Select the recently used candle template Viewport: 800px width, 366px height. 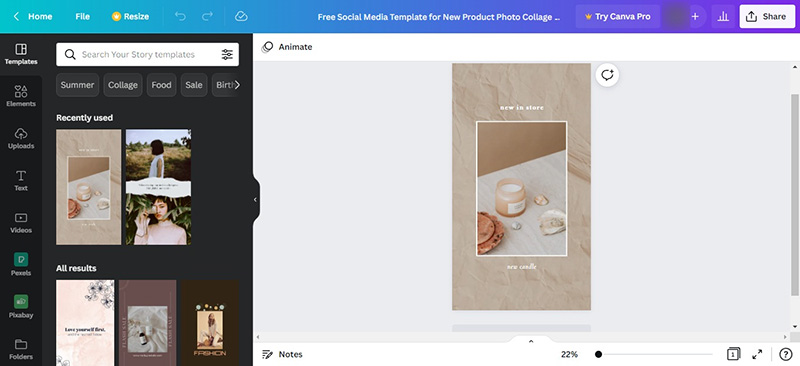[x=89, y=187]
